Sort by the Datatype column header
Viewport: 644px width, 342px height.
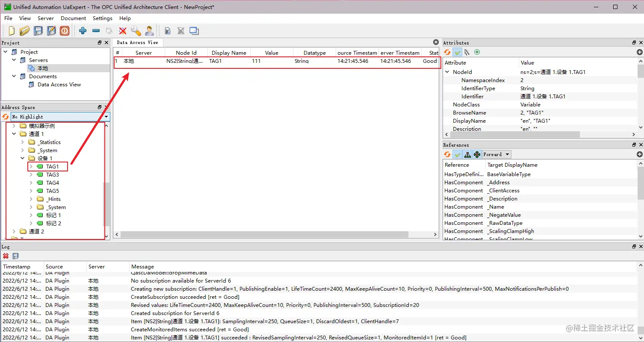point(315,53)
